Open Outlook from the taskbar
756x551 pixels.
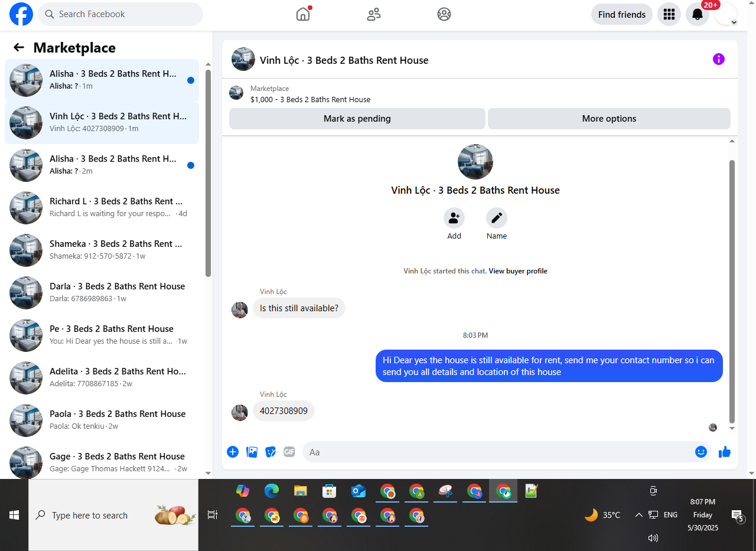[x=358, y=491]
